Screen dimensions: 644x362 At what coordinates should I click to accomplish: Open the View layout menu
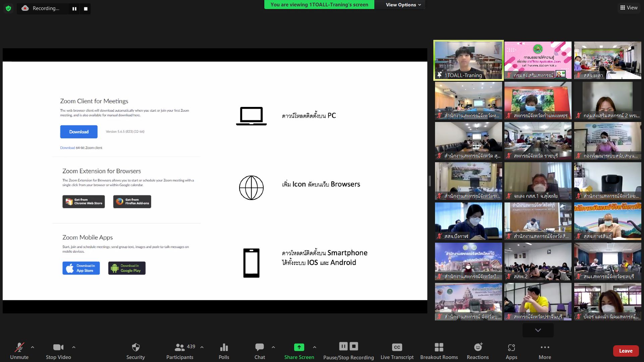coord(629,8)
